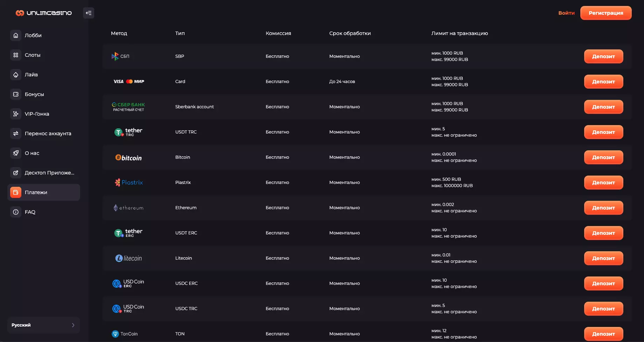
Task: Click the Lobby home icon
Action: click(x=16, y=35)
